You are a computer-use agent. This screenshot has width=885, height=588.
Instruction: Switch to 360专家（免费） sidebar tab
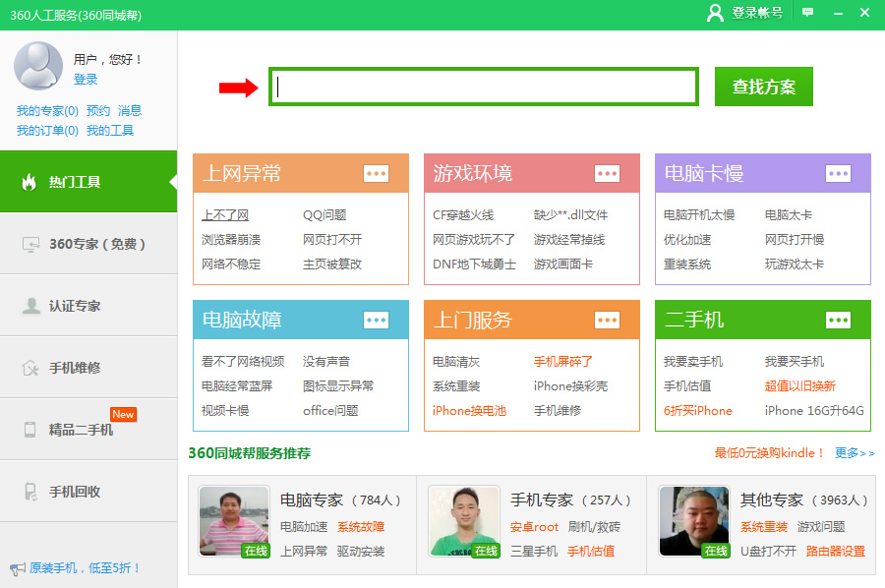pos(88,244)
